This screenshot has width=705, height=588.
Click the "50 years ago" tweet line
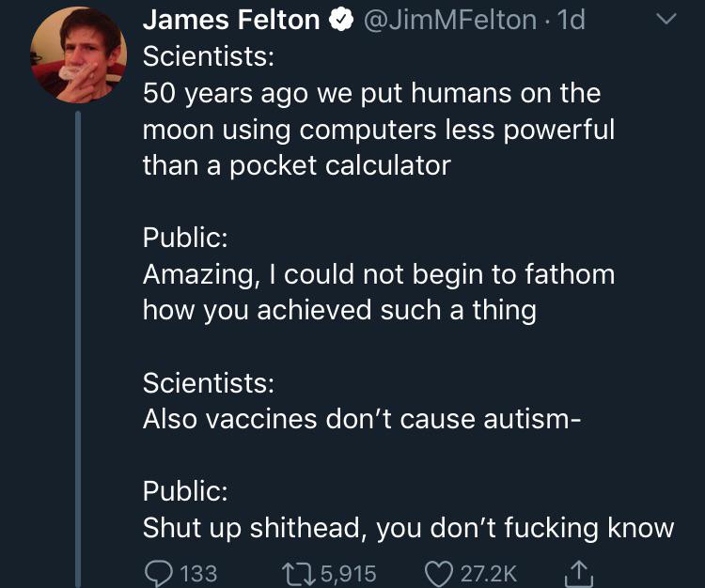tap(370, 94)
